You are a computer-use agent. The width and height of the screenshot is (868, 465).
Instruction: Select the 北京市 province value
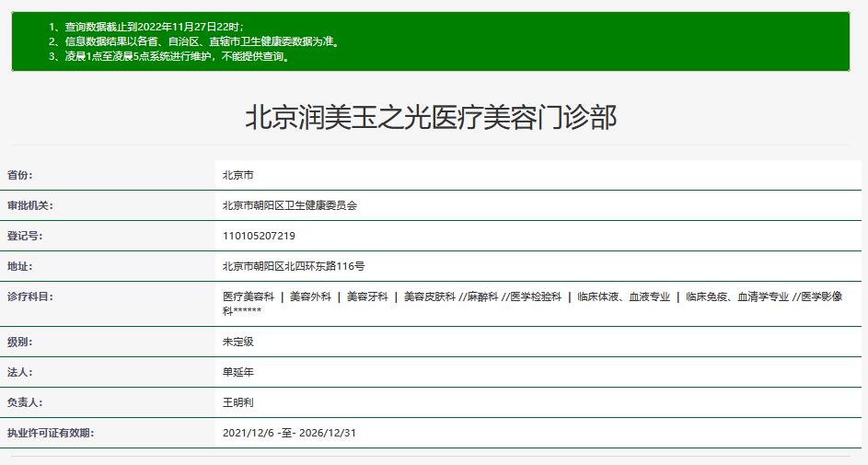coord(238,175)
